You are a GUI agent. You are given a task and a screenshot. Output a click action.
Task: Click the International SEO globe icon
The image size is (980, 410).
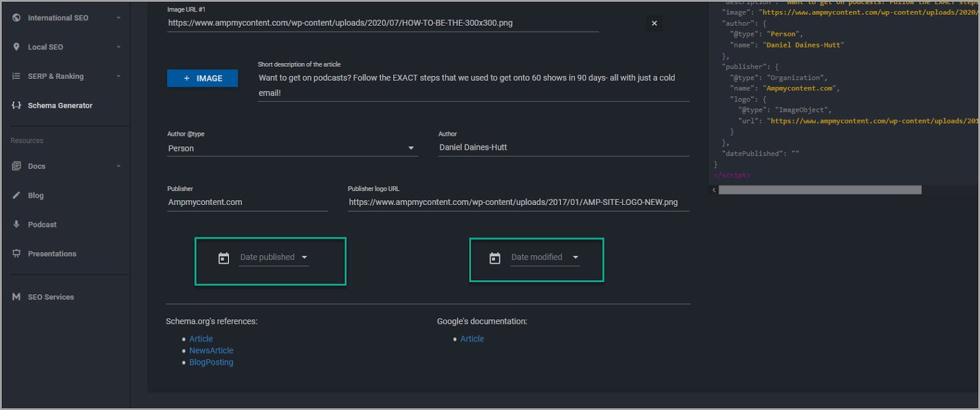click(x=17, y=18)
